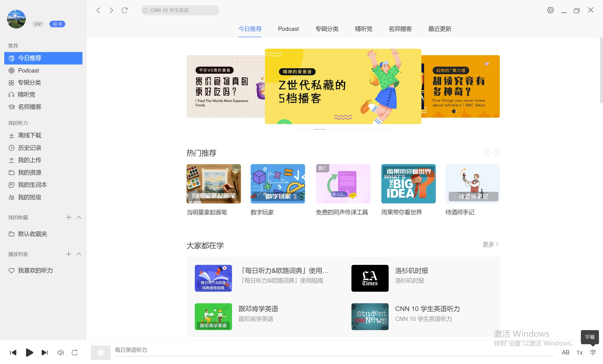Open the settings gear
This screenshot has width=603, height=364.
click(550, 10)
